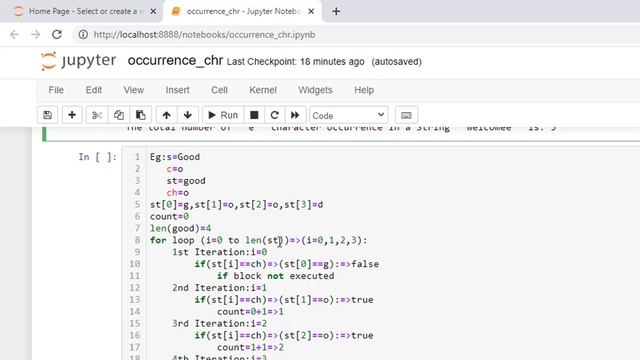Screen dimensions: 640x360
Task: View site information icon in address bar
Action: pyautogui.click(x=83, y=35)
